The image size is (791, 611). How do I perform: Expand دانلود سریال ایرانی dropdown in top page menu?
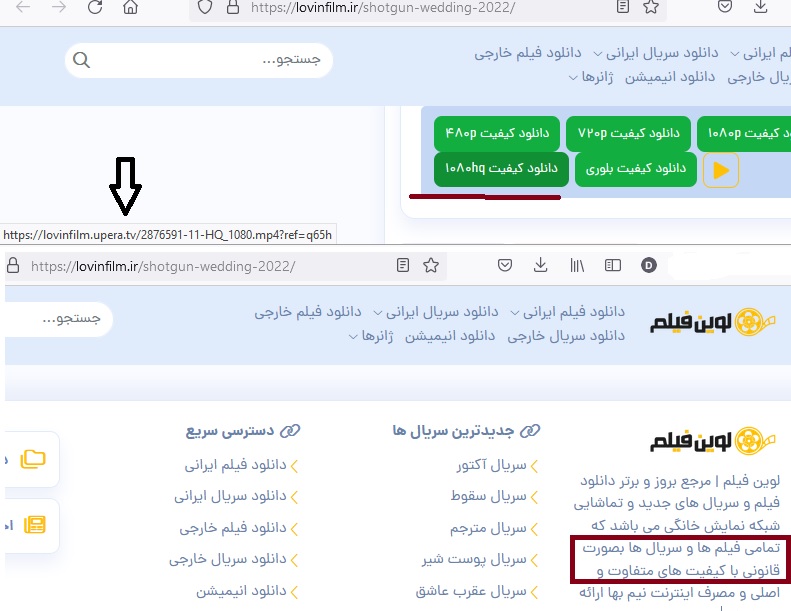[655, 53]
